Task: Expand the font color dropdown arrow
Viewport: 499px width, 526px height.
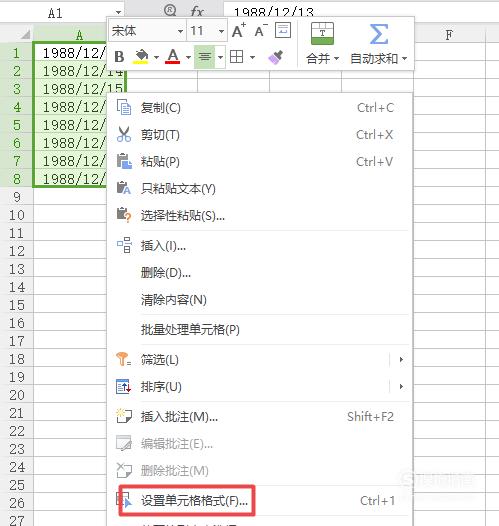Action: [188, 57]
